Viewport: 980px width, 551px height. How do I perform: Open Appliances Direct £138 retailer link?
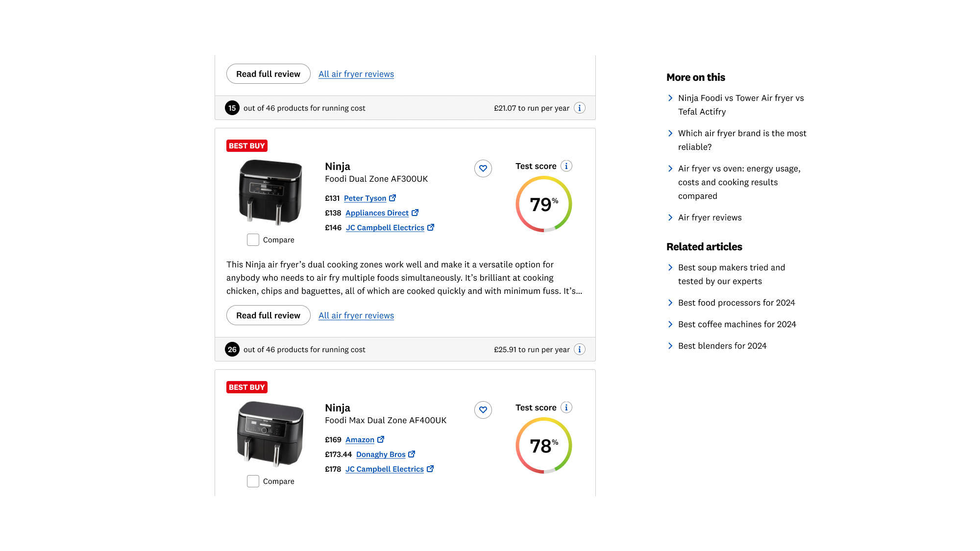pos(377,213)
